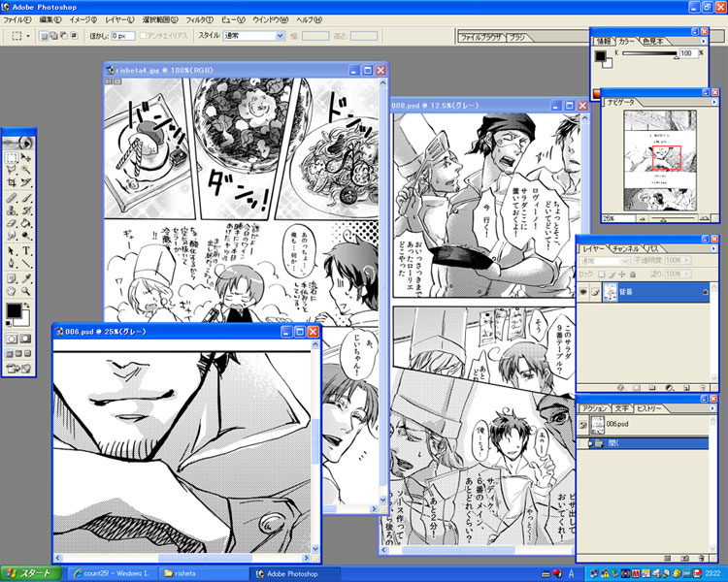Open the Color panel flyout menu
Viewport: 728px width, 582px height.
(x=703, y=42)
